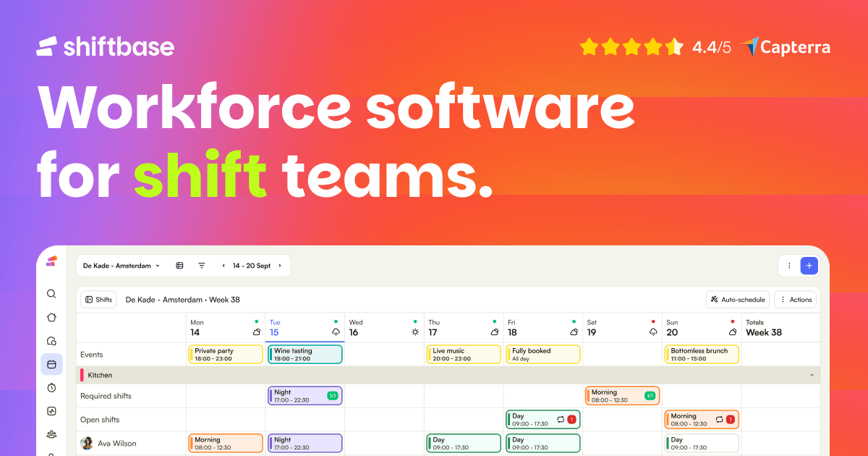This screenshot has height=456, width=868.
Task: Click Ava Wilson's avatar photo
Action: (87, 443)
